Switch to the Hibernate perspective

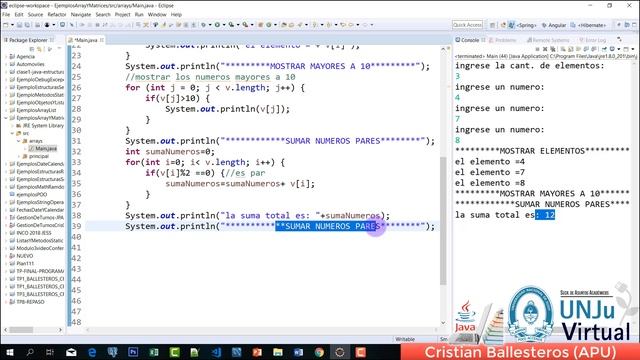[588, 25]
